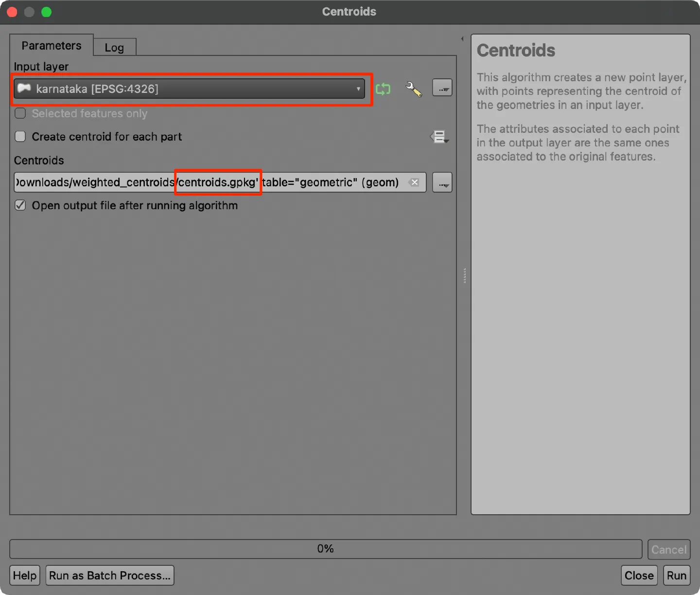Click Run as Batch Process button
The width and height of the screenshot is (700, 595).
point(110,576)
